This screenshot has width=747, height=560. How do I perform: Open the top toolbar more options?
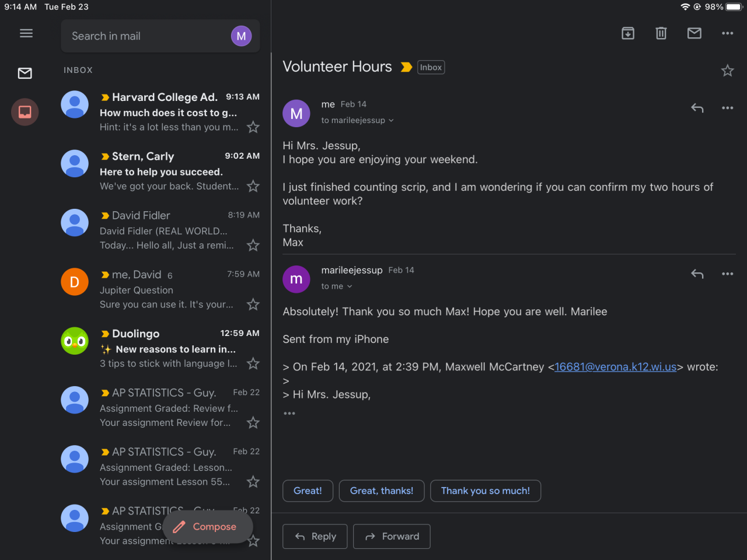(727, 33)
